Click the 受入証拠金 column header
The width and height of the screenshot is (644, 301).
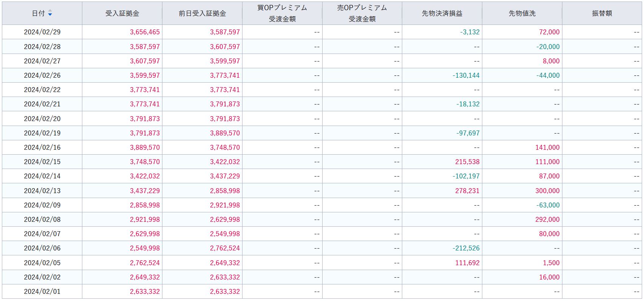(x=122, y=14)
